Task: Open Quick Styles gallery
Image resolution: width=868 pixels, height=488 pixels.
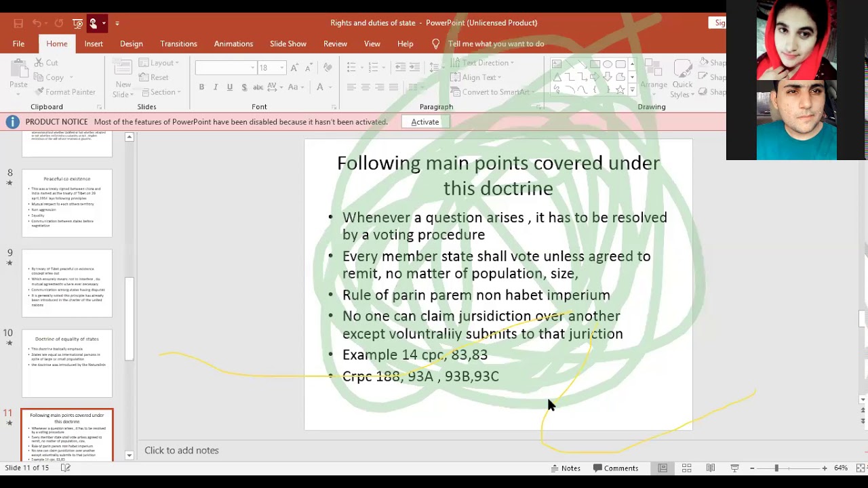Action: [682, 77]
